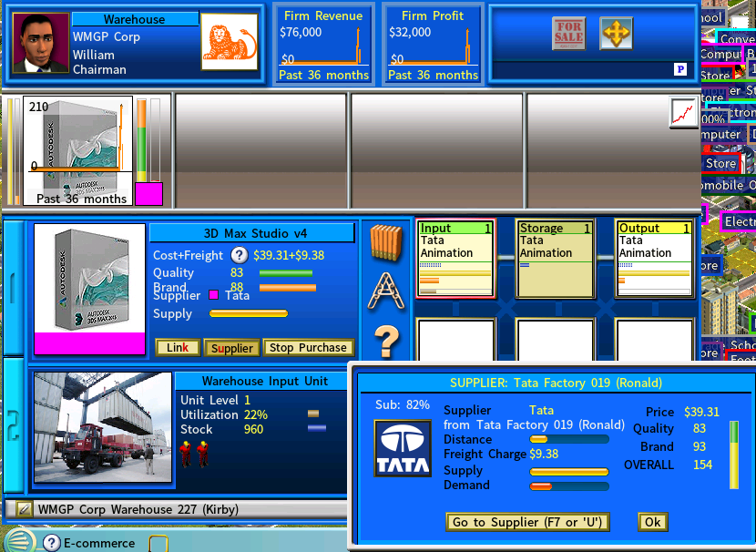Click the yellow Supply bar in product panel
756x552 pixels.
tap(249, 313)
